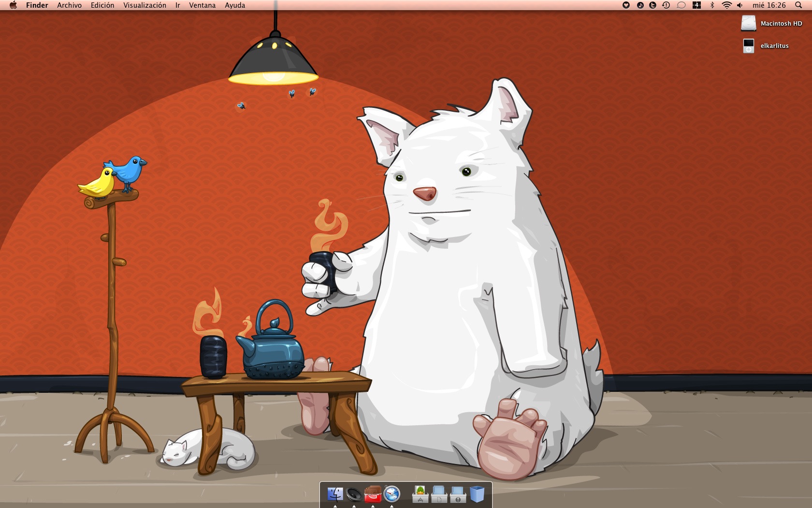Open the speaker app in Dock

pyautogui.click(x=354, y=494)
